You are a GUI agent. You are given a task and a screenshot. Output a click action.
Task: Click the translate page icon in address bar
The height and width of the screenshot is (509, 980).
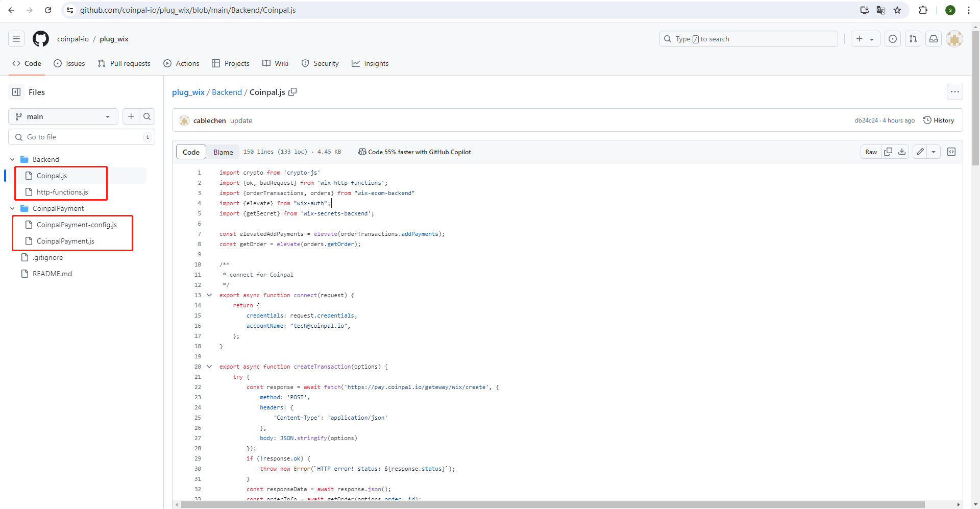point(881,10)
